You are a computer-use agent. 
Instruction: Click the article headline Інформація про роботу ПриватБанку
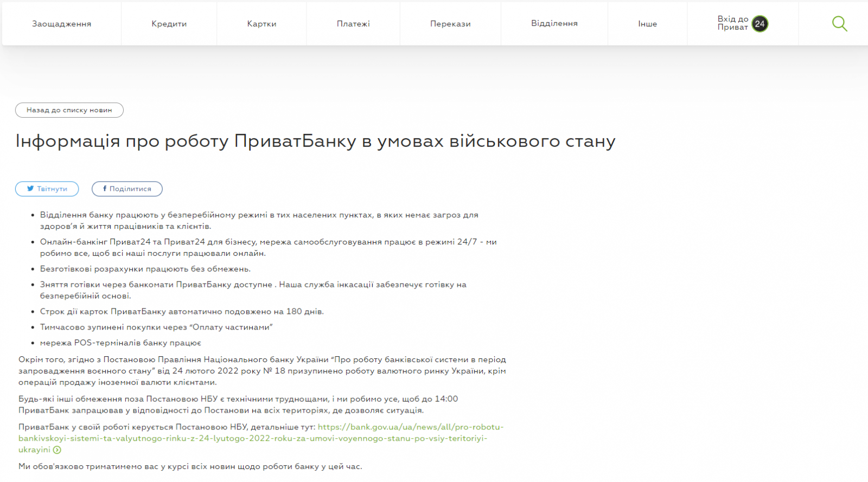(x=315, y=141)
